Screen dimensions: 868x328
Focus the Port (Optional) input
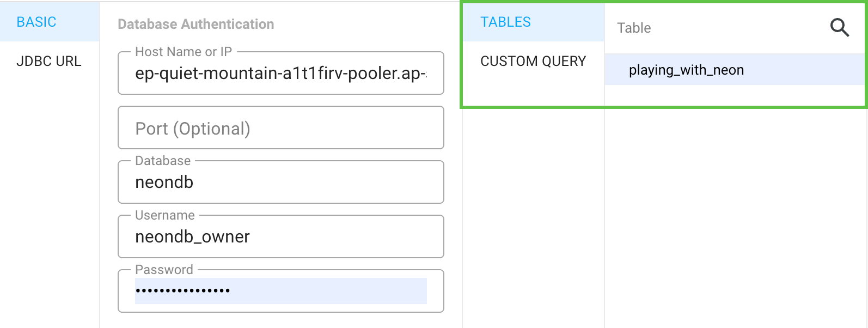click(280, 129)
